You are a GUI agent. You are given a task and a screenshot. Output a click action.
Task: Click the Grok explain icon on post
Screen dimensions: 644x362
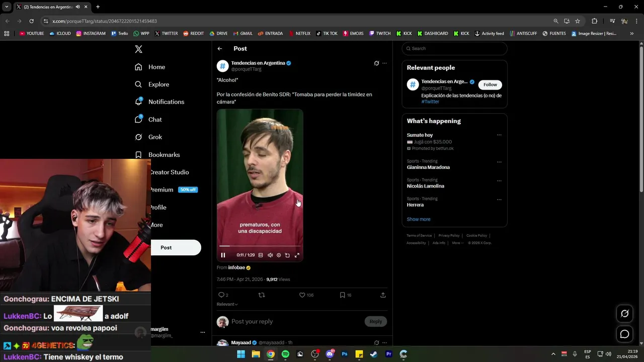coord(376,63)
